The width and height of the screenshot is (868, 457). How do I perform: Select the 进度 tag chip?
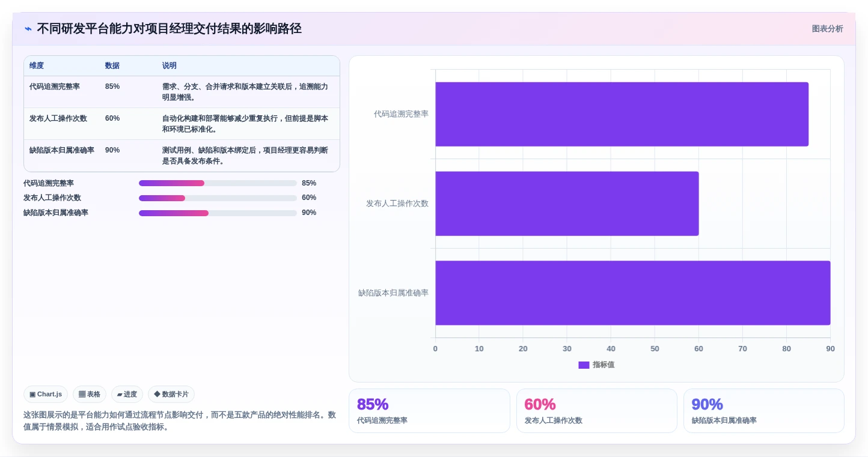[x=127, y=395]
